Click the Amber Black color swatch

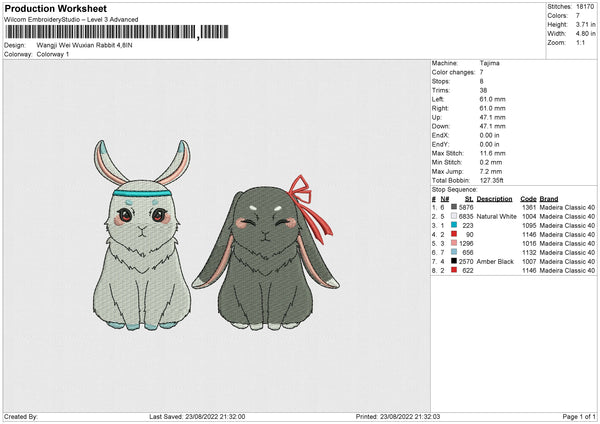click(454, 261)
